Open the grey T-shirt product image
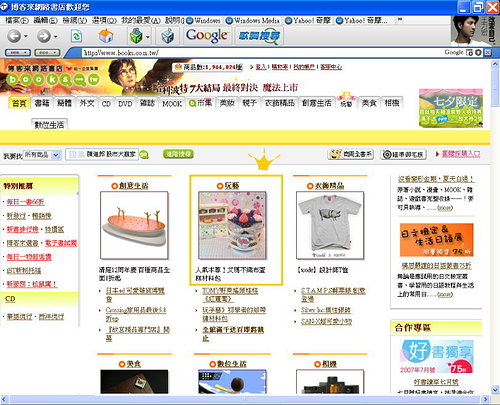The width and height of the screenshot is (500, 405). 330,225
